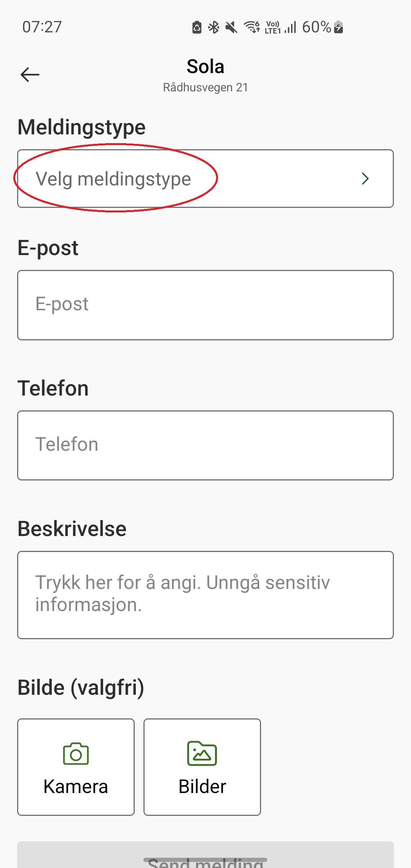Tap the Sola page title
The width and height of the screenshot is (411, 868).
click(205, 67)
